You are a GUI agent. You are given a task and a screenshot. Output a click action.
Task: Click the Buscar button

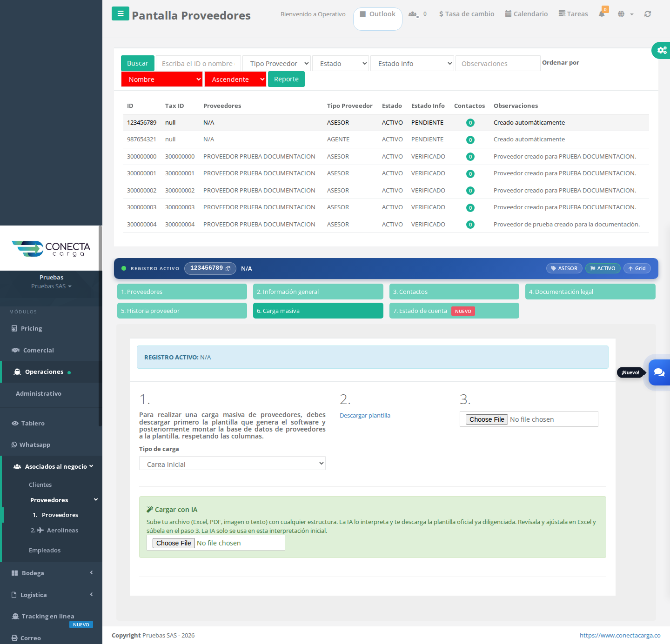pos(138,63)
